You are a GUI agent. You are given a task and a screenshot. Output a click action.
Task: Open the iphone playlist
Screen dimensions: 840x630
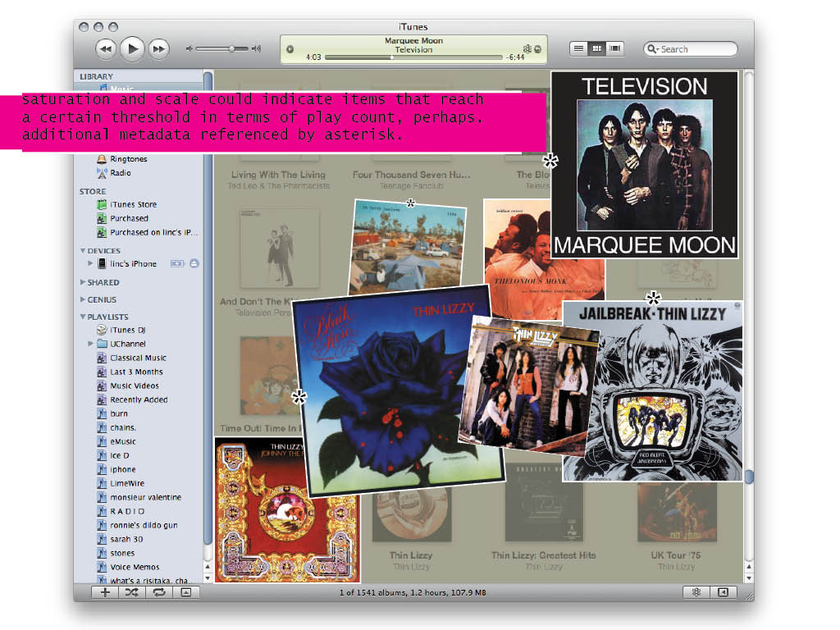[x=123, y=469]
